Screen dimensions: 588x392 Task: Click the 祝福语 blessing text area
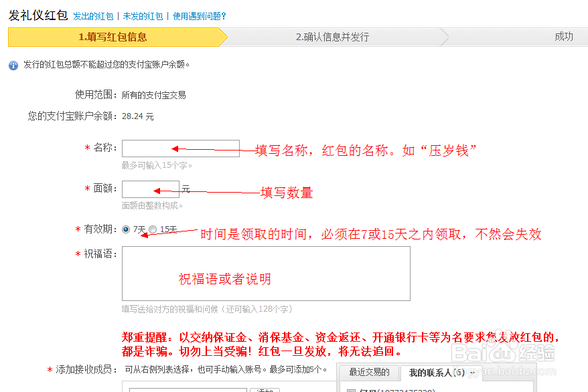click(265, 273)
